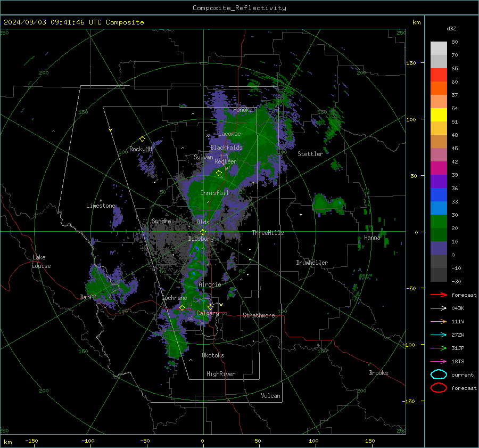Click the 27ZW legend label
The height and width of the screenshot is (448, 479).
[458, 335]
